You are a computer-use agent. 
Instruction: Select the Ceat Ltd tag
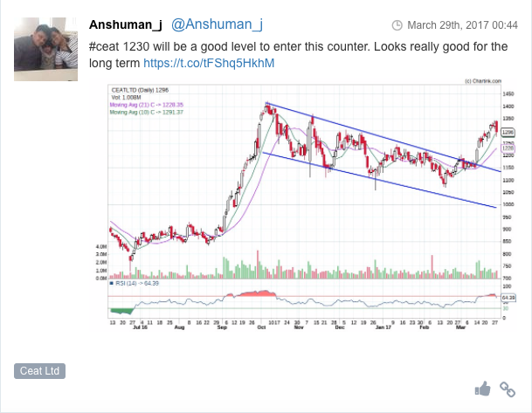click(x=39, y=371)
